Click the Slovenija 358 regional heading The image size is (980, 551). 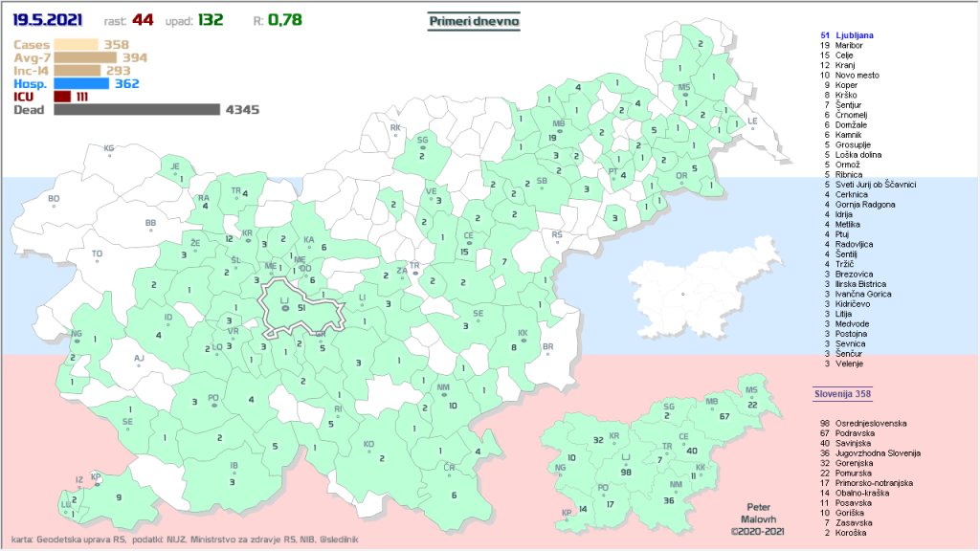pos(842,393)
